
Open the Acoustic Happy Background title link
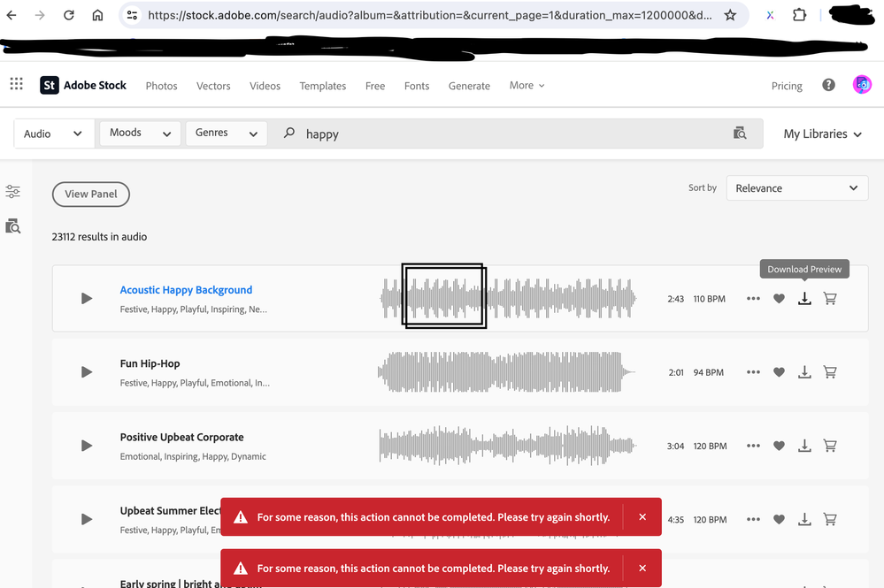tap(186, 290)
